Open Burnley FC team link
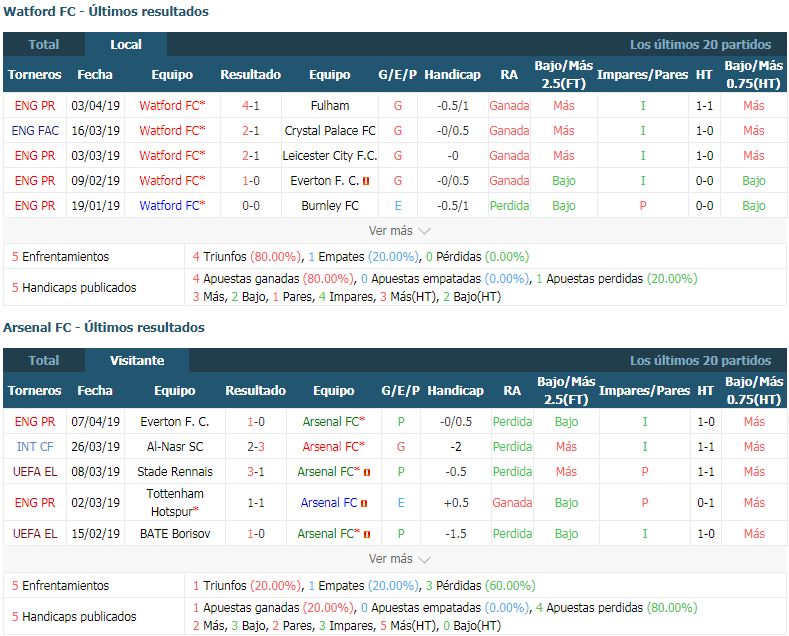Image resolution: width=789 pixels, height=636 pixels. pos(330,206)
